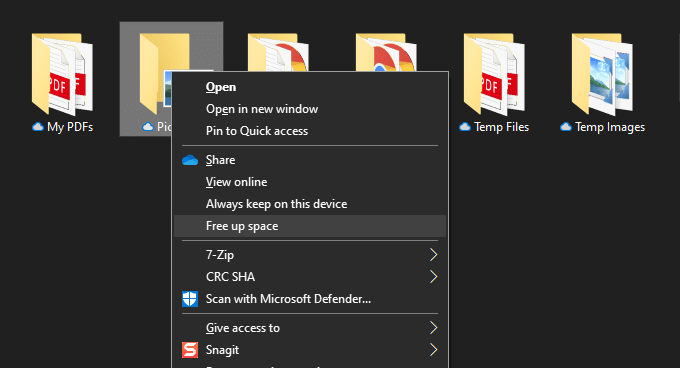Click the Temp Files folder label

(501, 127)
